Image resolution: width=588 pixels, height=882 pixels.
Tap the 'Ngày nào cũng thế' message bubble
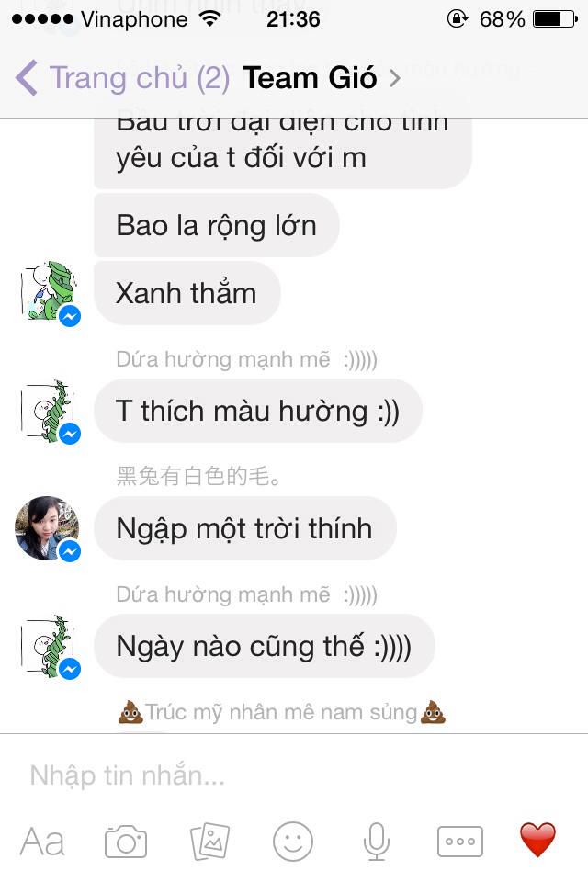click(265, 646)
